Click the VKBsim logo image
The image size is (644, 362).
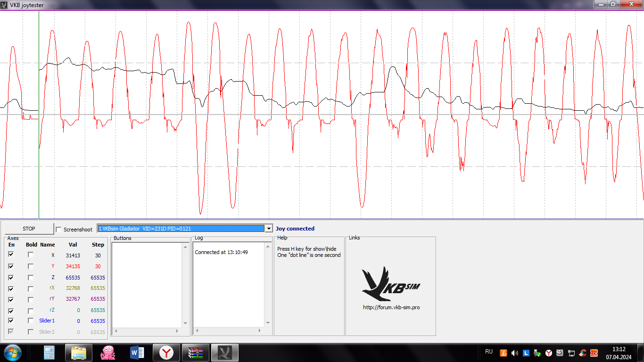coord(391,284)
